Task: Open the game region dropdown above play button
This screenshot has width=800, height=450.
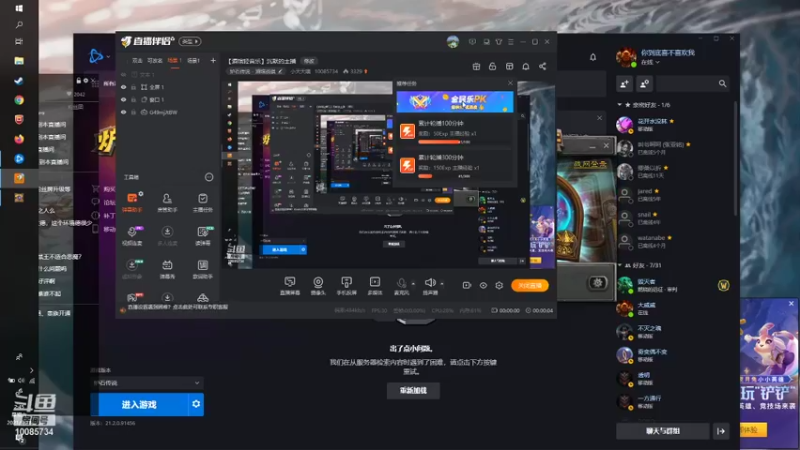Action: point(147,383)
